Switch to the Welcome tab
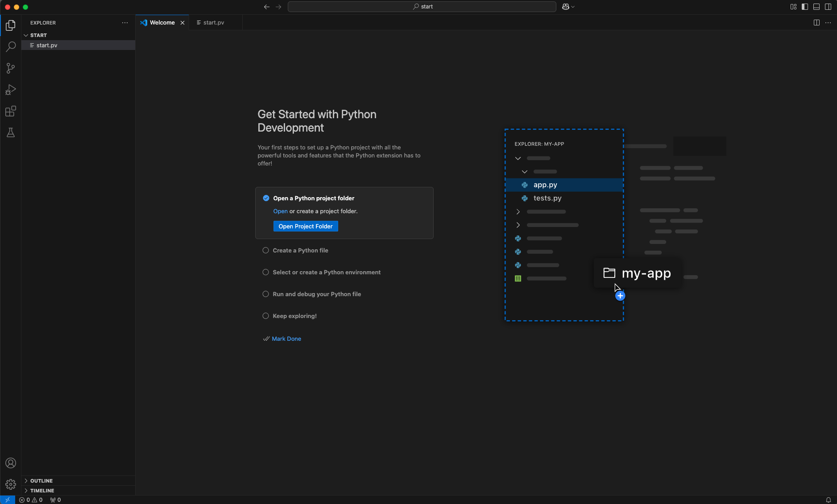The width and height of the screenshot is (837, 504). click(x=162, y=23)
